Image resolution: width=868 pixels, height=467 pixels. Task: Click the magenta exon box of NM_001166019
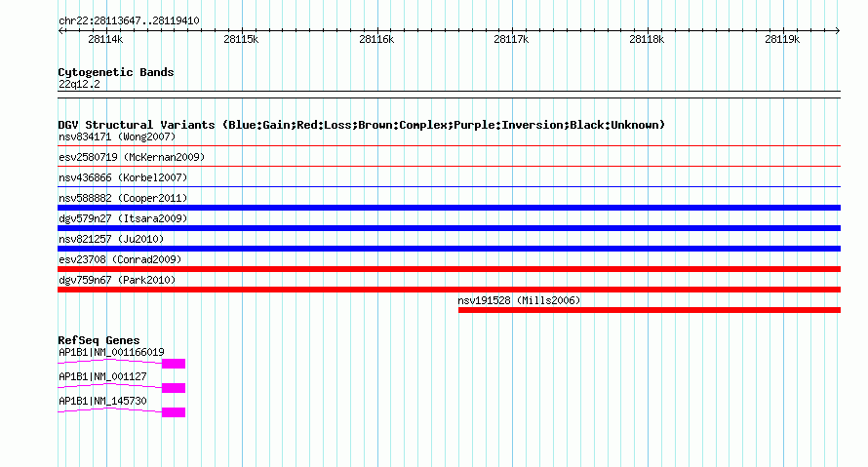point(174,364)
